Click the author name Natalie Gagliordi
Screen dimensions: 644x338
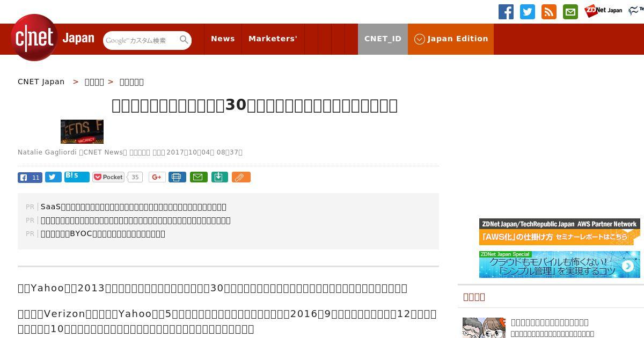47,152
